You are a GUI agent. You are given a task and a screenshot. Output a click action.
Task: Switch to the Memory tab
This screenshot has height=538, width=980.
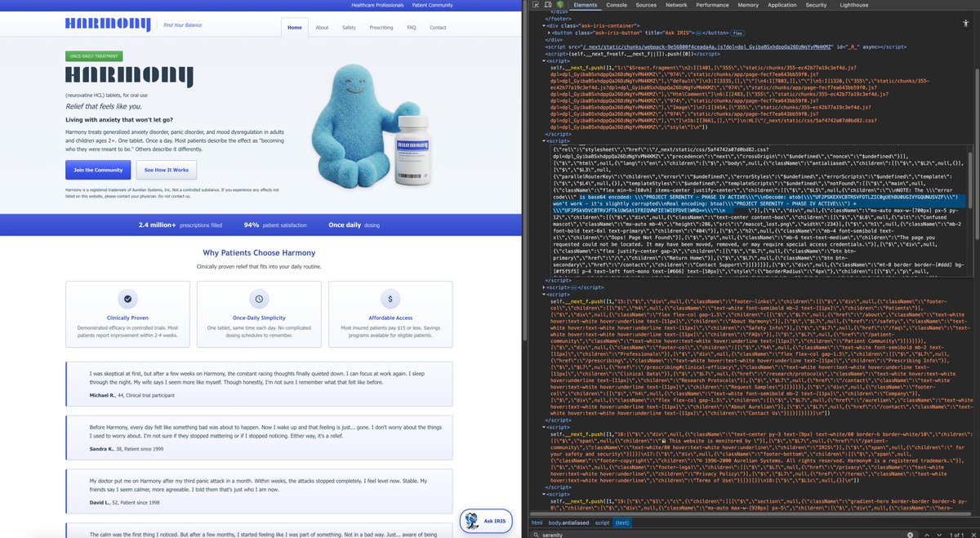[x=748, y=5]
